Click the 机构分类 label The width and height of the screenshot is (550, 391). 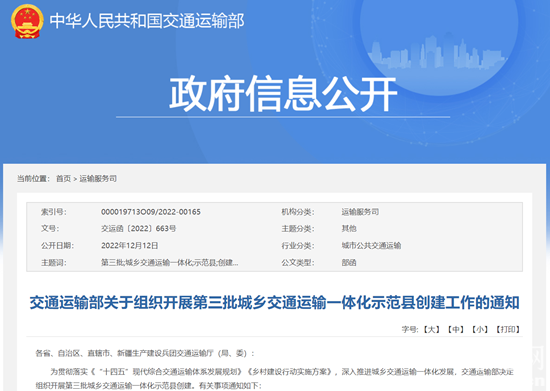pos(298,212)
